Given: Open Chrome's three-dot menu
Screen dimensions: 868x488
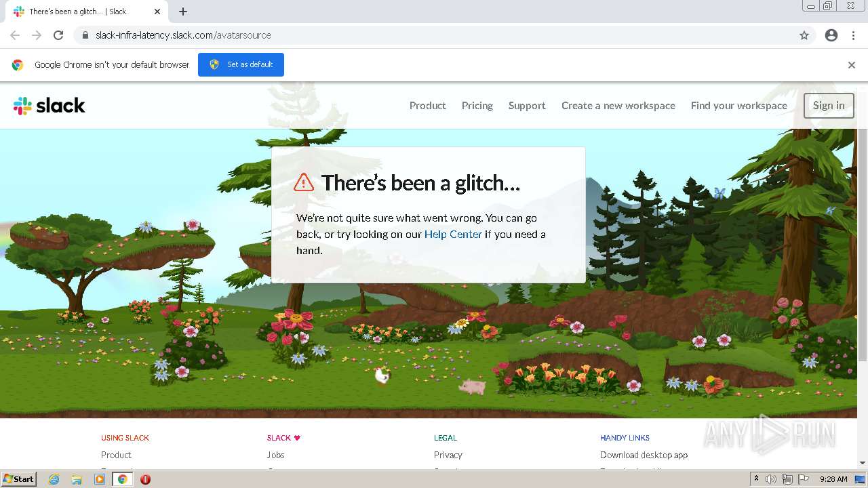Looking at the screenshot, I should pyautogui.click(x=853, y=35).
